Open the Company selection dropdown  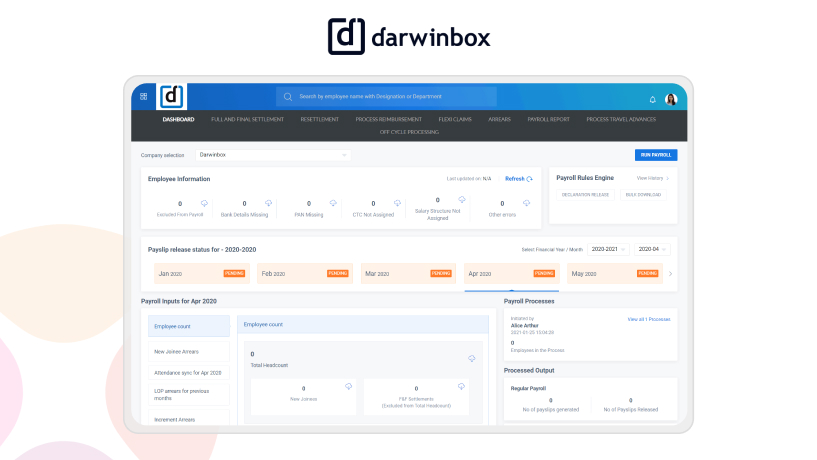(273, 155)
